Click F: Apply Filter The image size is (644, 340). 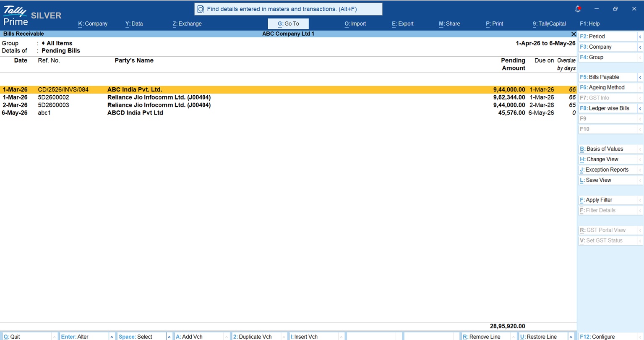pyautogui.click(x=607, y=200)
